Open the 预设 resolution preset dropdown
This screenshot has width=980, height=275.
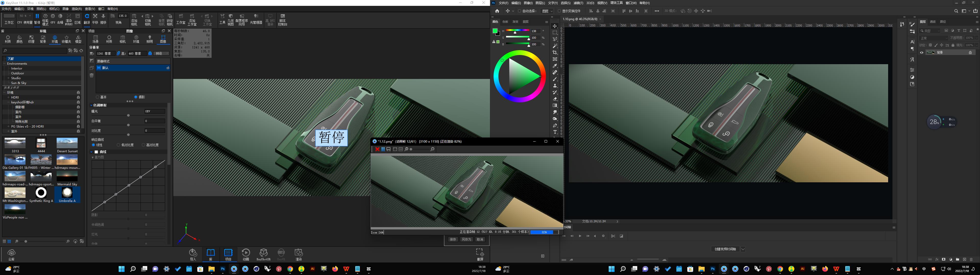161,53
